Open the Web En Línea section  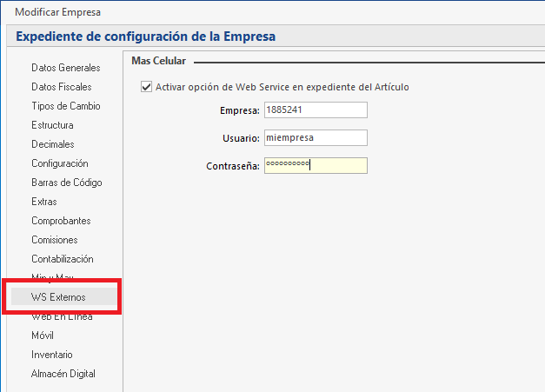click(62, 317)
